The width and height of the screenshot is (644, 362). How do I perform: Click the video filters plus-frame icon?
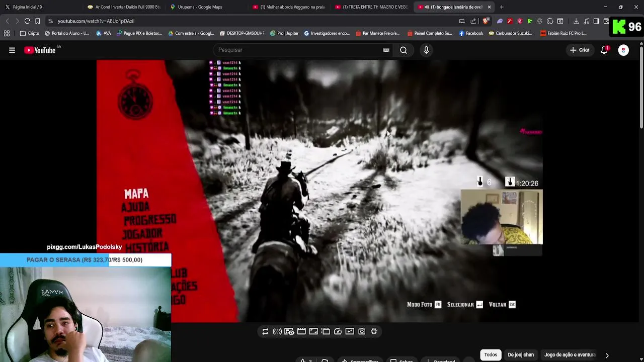point(350,331)
